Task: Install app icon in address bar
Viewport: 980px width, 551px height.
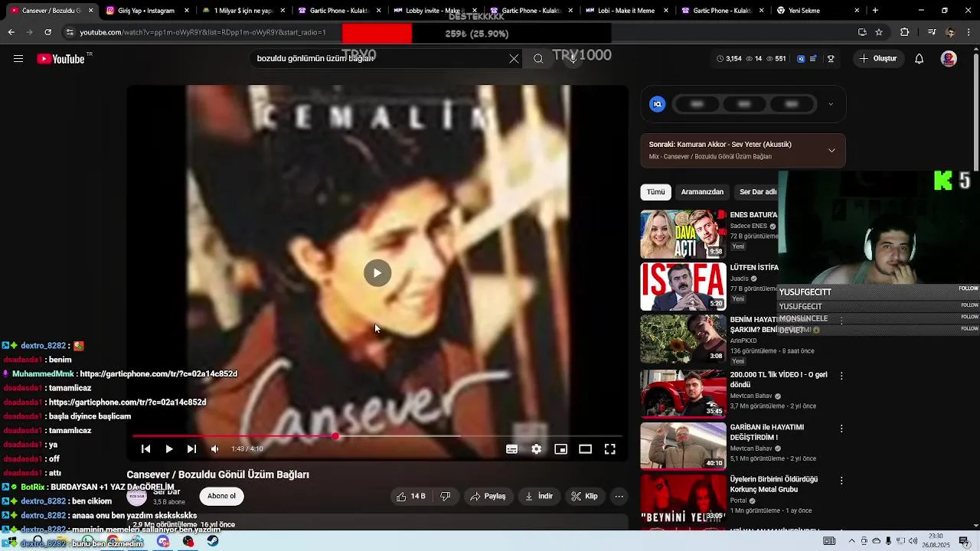Action: pyautogui.click(x=862, y=32)
